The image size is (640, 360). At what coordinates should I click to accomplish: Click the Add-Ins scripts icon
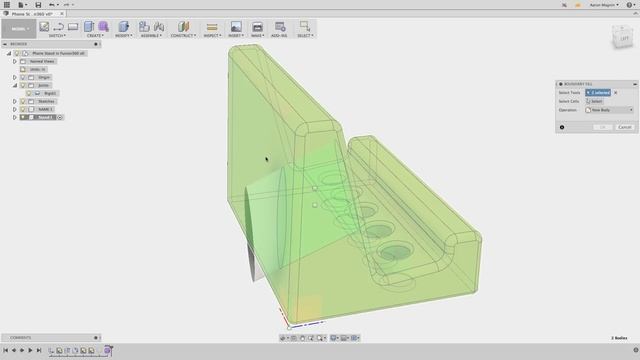tap(280, 27)
